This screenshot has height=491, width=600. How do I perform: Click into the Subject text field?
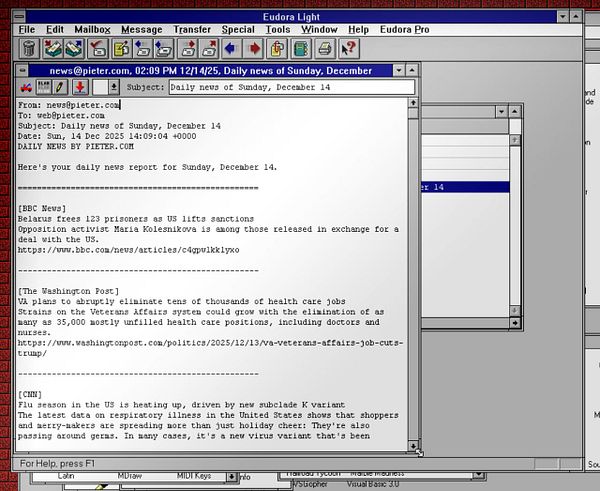pos(292,87)
